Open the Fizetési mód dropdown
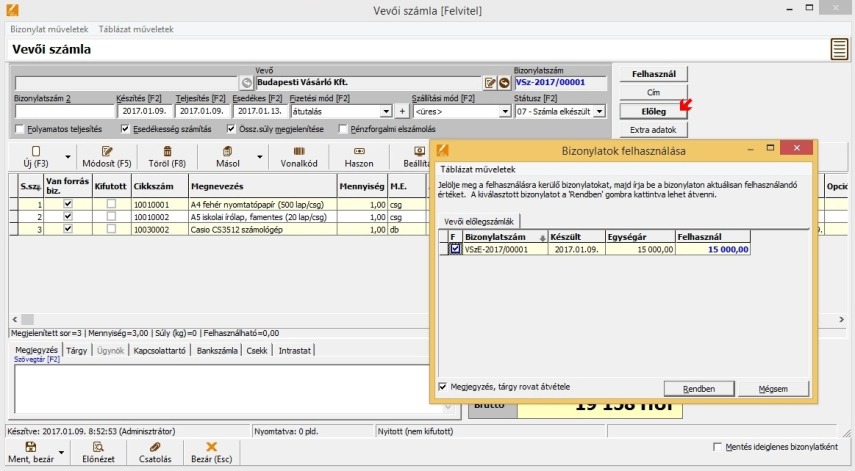Screen dimensions: 855x471 [x=386, y=112]
